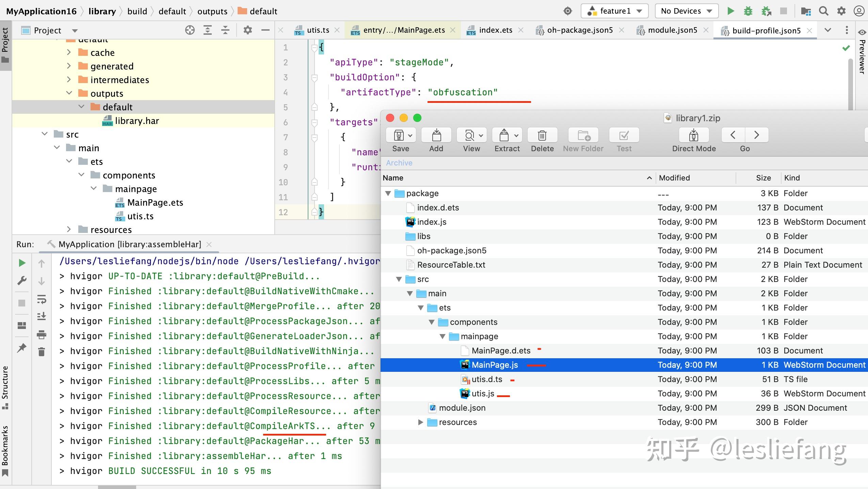The width and height of the screenshot is (868, 489).
Task: Go forward with archive right arrow
Action: click(x=757, y=135)
